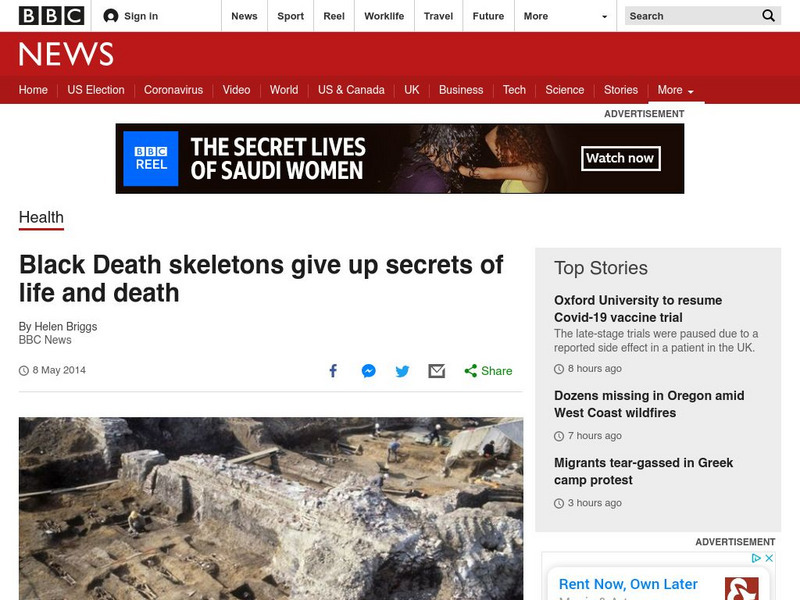The image size is (800, 600).
Task: Expand the top bar More dropdown
Action: 565,16
